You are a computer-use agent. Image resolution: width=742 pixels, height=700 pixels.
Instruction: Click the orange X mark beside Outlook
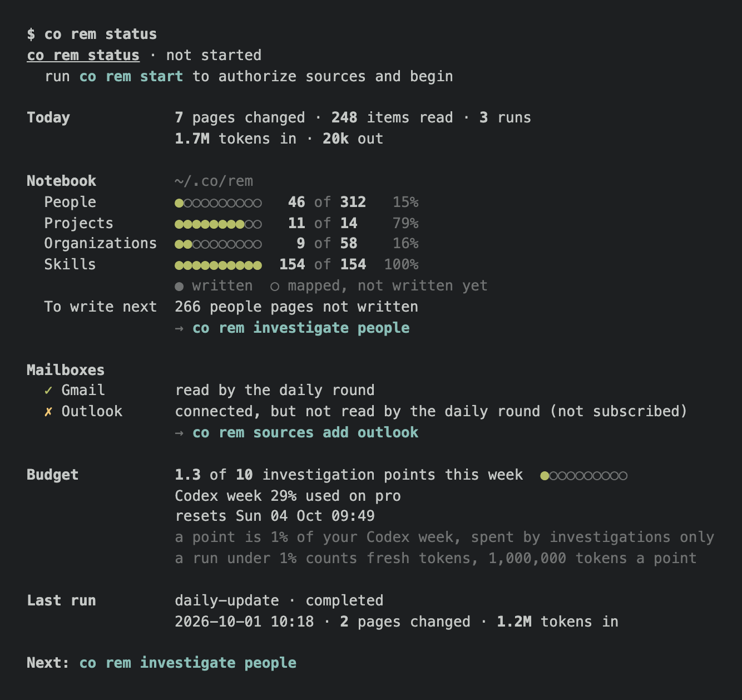48,412
